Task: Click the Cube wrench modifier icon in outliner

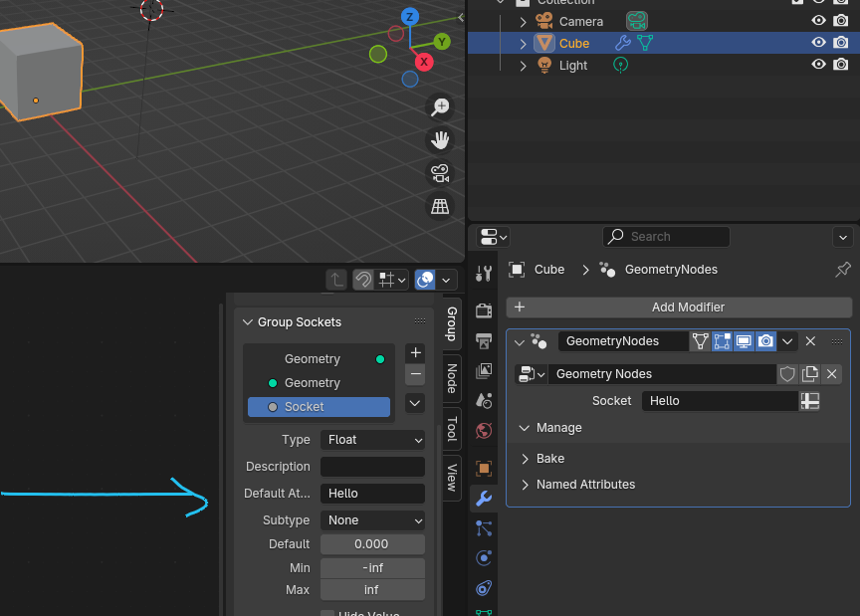Action: [x=622, y=43]
